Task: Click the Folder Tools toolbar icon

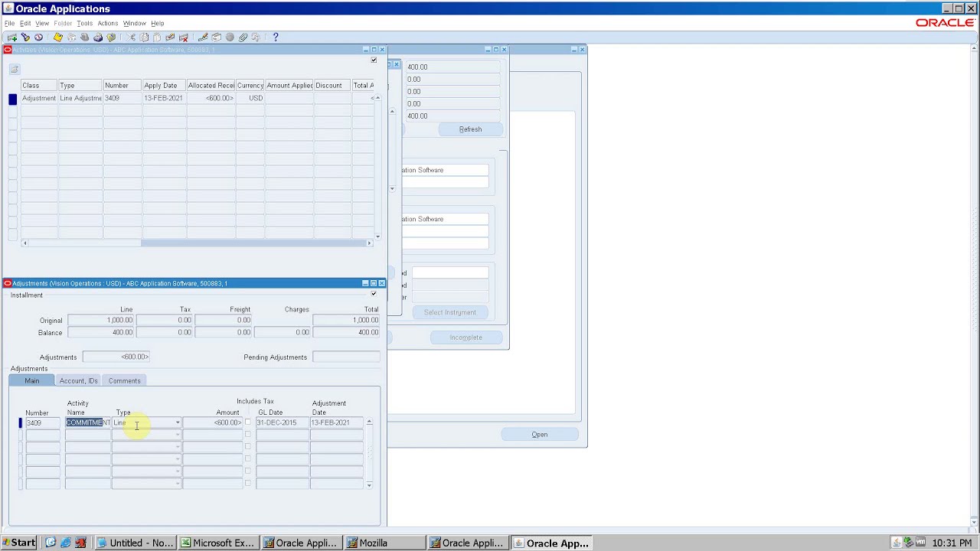Action: coord(256,37)
